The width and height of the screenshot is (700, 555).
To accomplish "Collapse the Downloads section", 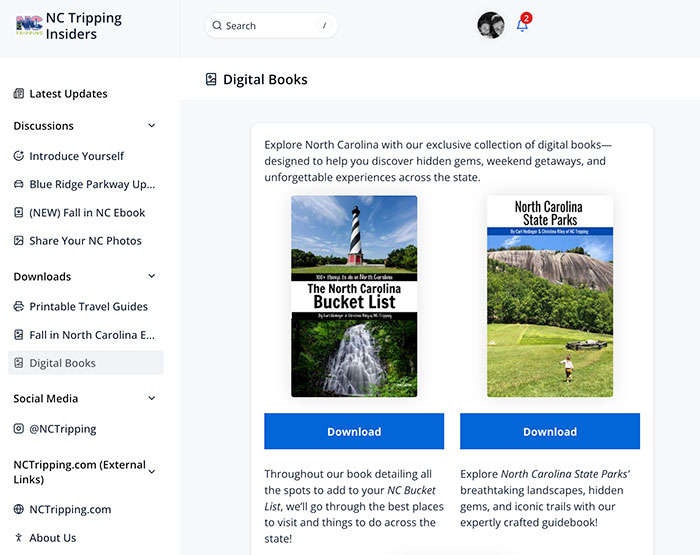I will point(152,276).
